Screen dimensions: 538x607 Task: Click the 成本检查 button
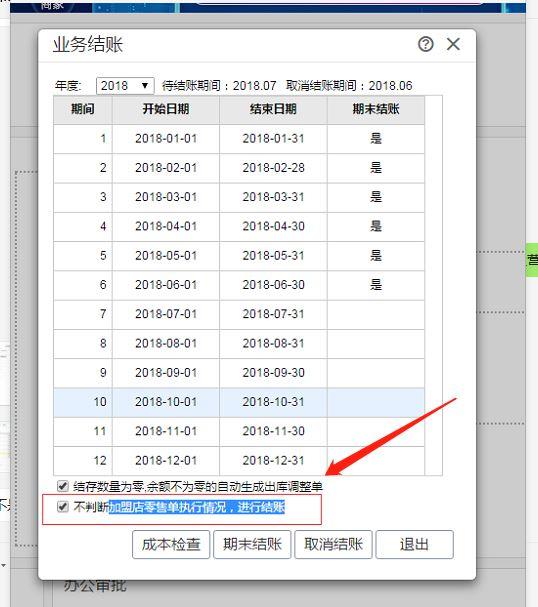(x=171, y=544)
